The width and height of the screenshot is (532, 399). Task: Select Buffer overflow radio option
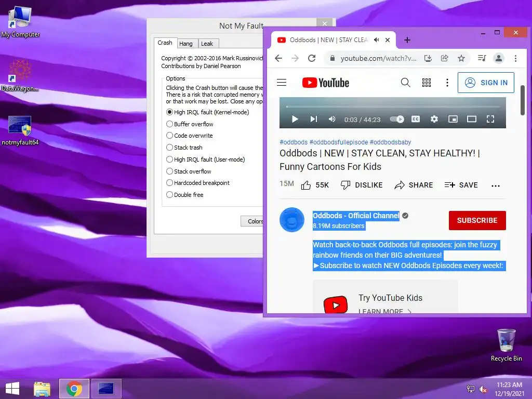(x=190, y=124)
